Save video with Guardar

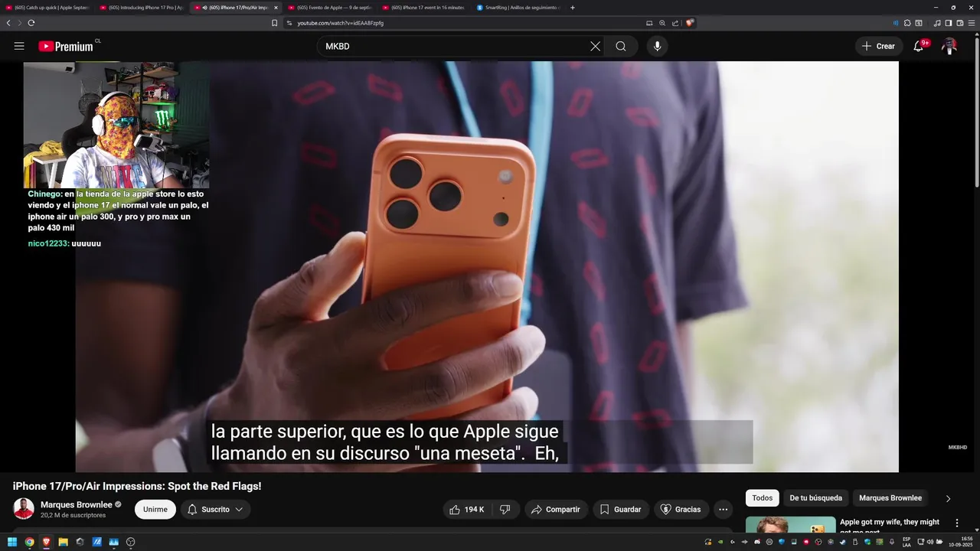pos(621,510)
